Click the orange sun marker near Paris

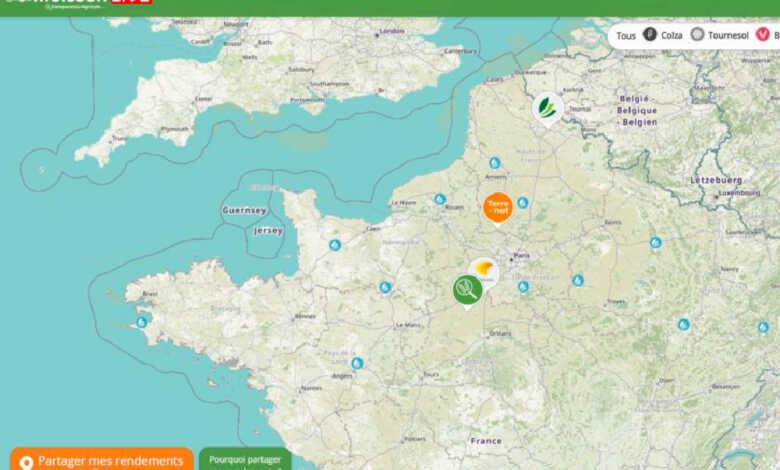tap(485, 269)
